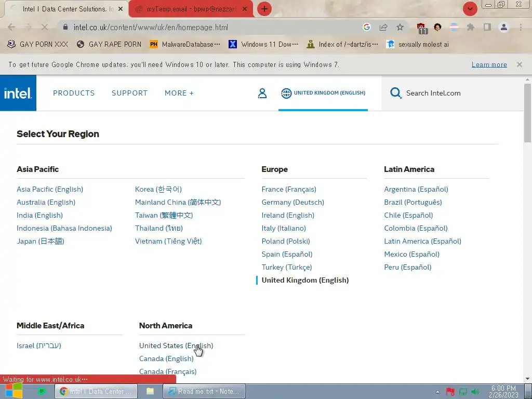Select Asia Pacific (English) region
The height and width of the screenshot is (399, 532).
coord(50,189)
